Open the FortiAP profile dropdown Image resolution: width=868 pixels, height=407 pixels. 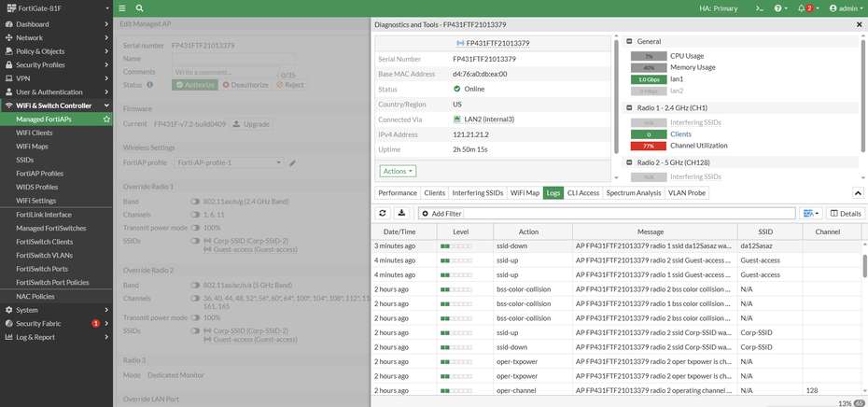[x=229, y=162]
